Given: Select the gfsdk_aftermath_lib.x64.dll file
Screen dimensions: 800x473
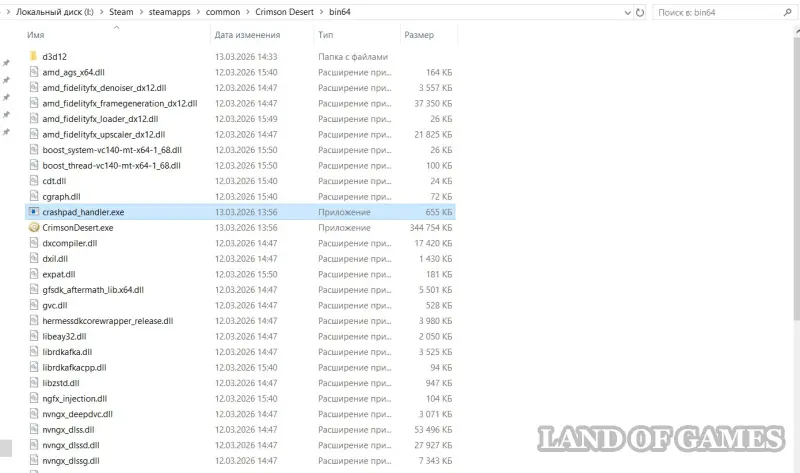Looking at the screenshot, I should [93, 290].
